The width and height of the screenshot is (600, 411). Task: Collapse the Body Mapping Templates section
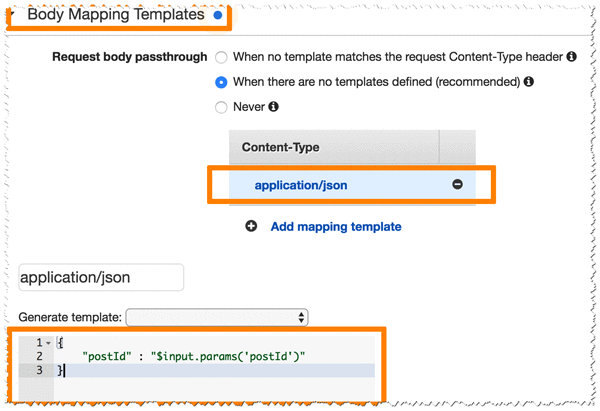tap(12, 15)
